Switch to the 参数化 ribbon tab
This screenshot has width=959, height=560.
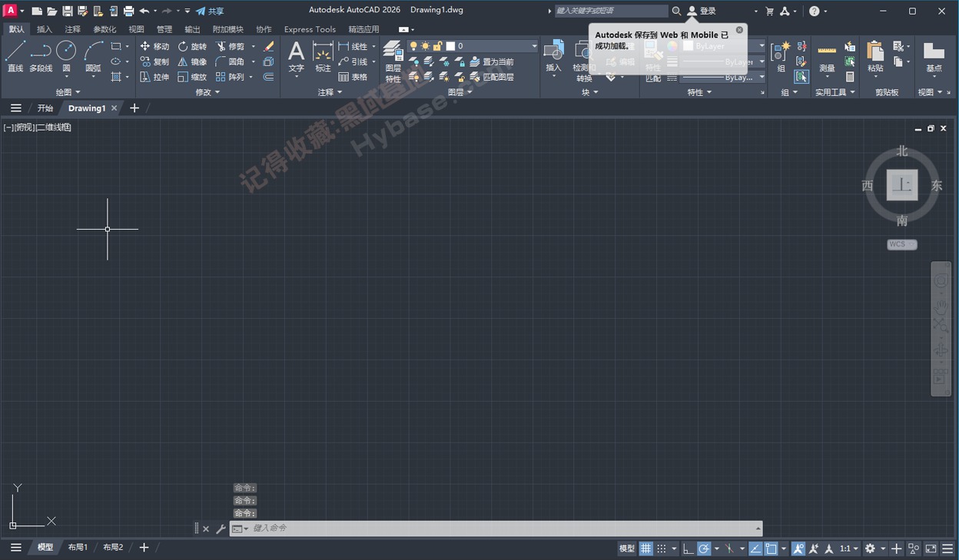pyautogui.click(x=105, y=29)
